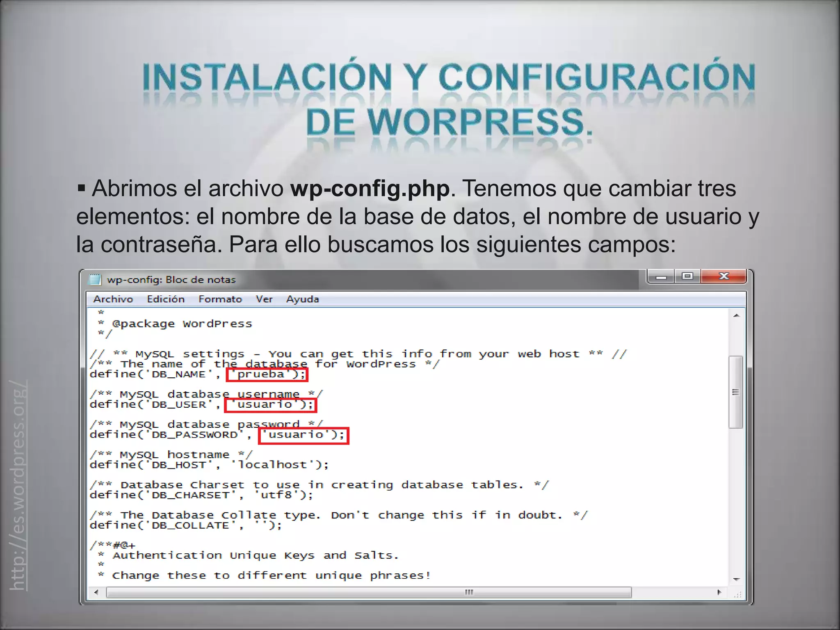The width and height of the screenshot is (840, 630).
Task: Click the vertical scrollbar thumb
Action: point(736,393)
